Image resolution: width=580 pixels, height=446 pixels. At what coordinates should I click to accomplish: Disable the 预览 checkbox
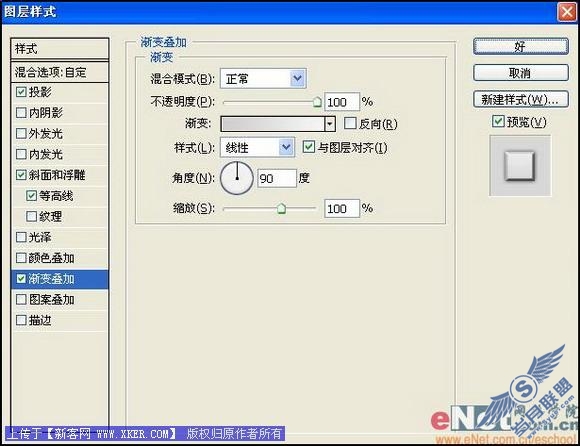point(498,121)
